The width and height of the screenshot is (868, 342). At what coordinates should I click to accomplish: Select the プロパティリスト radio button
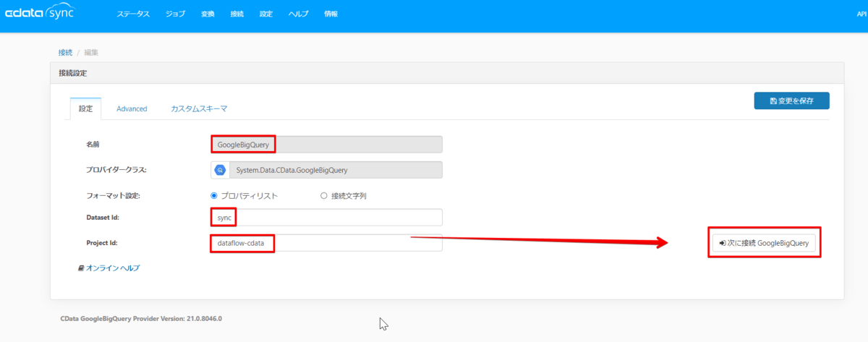pos(213,195)
